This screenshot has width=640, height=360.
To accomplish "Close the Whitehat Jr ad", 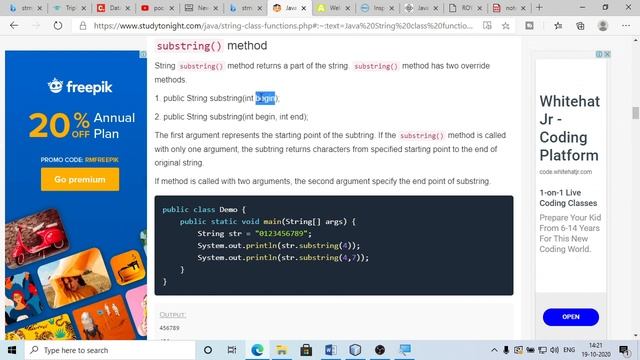I will [x=607, y=54].
